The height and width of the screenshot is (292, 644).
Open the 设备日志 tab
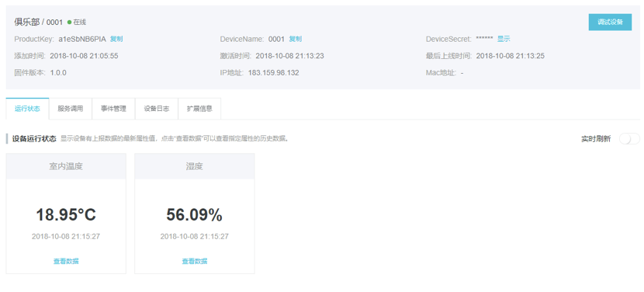157,109
